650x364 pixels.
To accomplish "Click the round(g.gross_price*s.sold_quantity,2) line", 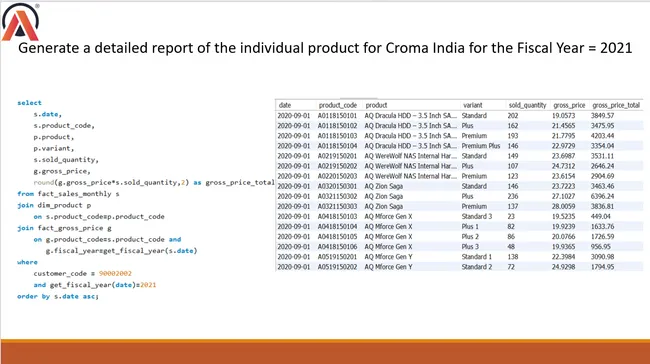I will coord(154,182).
